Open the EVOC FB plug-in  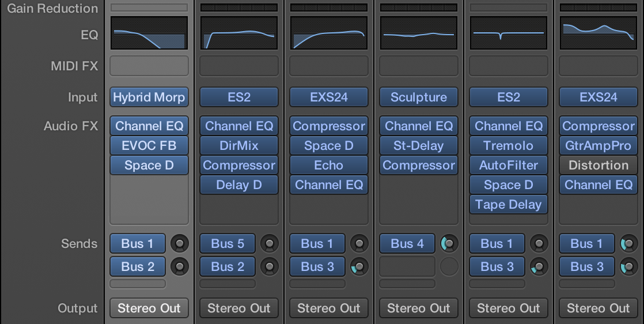pyautogui.click(x=149, y=145)
